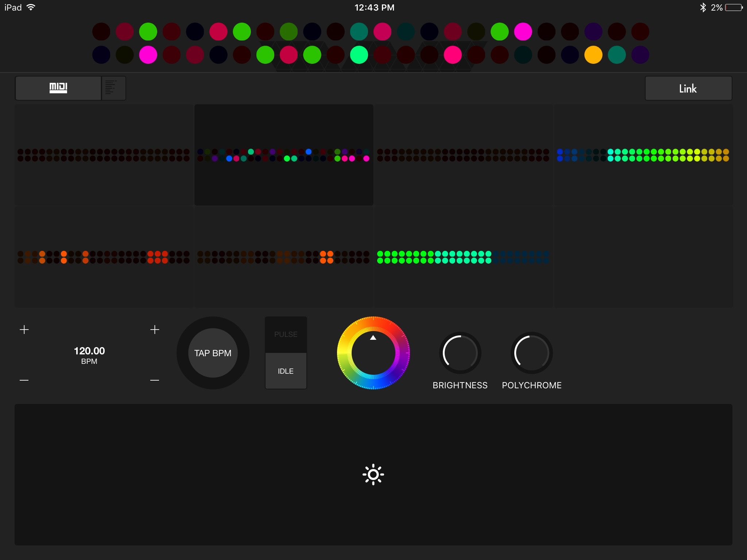The width and height of the screenshot is (747, 560).
Task: Tap the Bluetooth icon in status bar
Action: pyautogui.click(x=703, y=8)
